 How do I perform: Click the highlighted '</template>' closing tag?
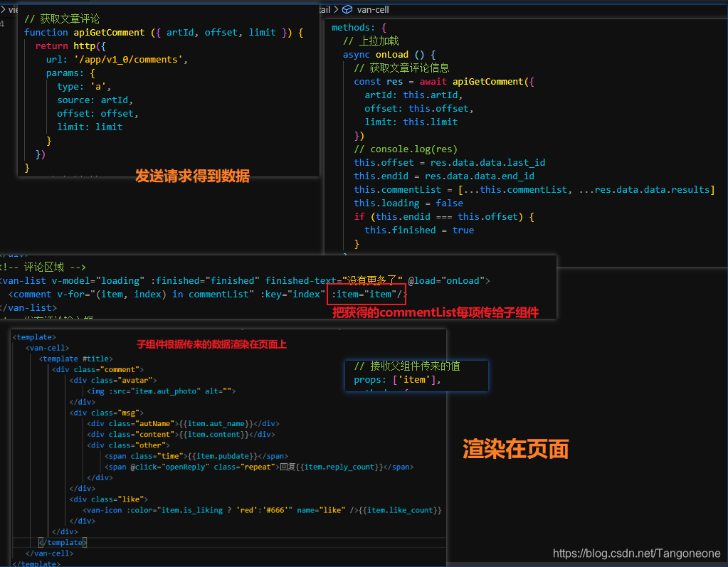tap(63, 542)
